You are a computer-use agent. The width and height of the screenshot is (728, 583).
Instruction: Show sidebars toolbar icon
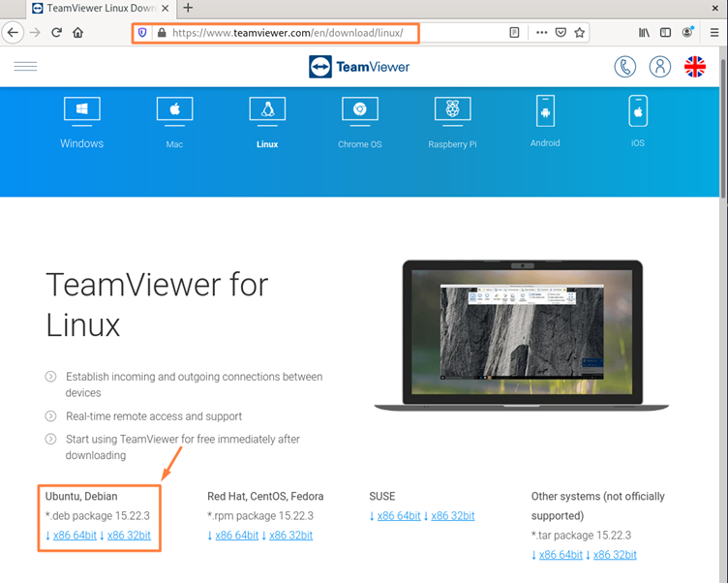click(666, 33)
